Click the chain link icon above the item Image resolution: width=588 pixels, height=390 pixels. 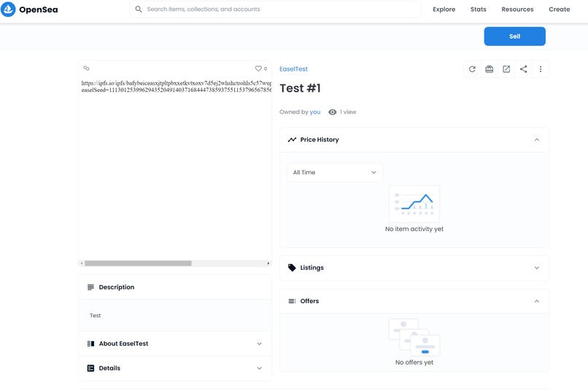point(86,69)
